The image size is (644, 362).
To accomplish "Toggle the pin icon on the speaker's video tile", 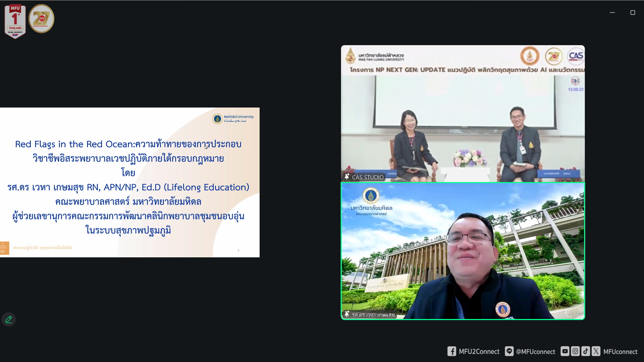I will 347,314.
